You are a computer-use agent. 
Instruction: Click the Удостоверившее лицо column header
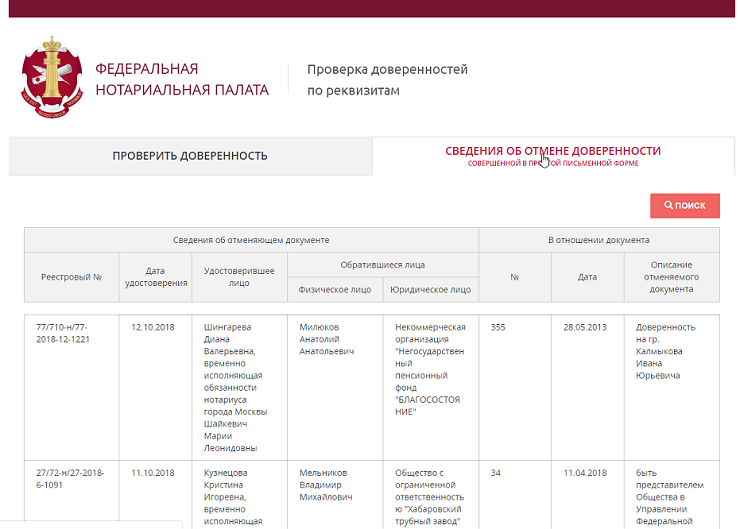[239, 277]
